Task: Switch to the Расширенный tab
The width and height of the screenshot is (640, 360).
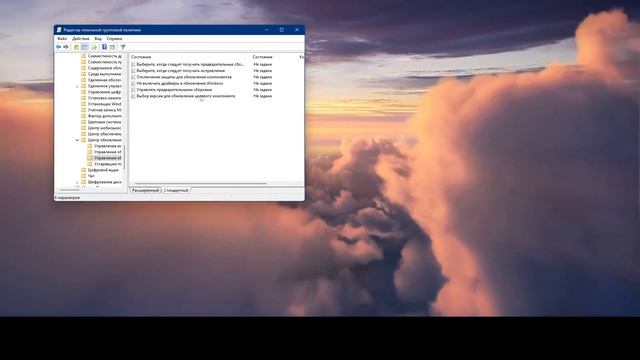Action: 145,191
